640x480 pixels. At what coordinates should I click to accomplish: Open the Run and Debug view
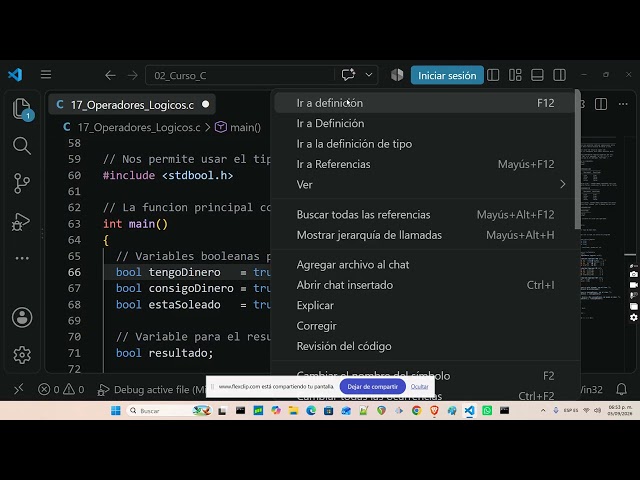tap(21, 222)
